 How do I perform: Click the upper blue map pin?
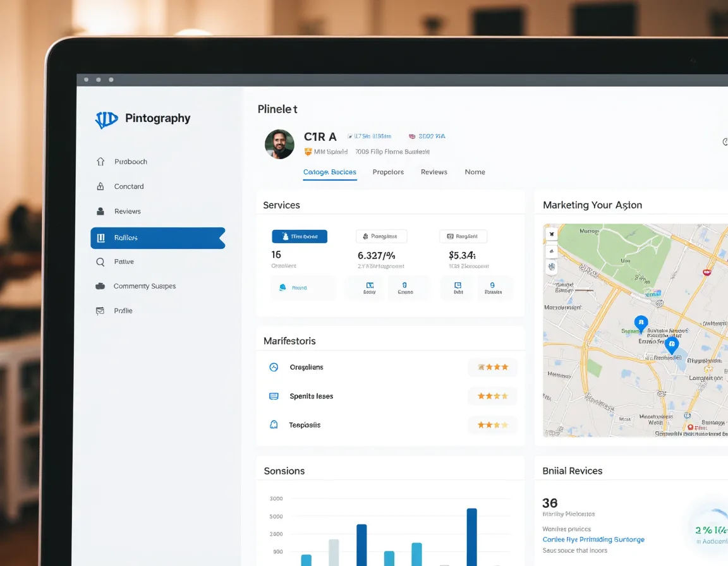coord(641,323)
